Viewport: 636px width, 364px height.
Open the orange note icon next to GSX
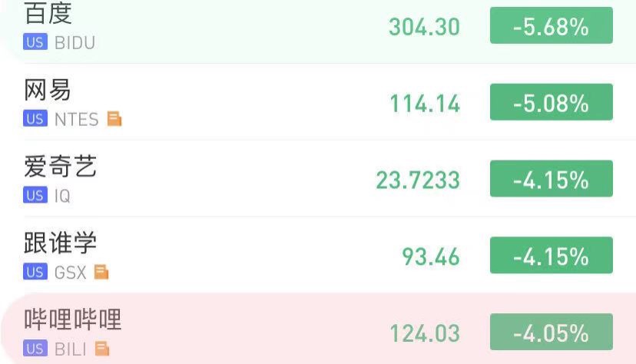[101, 272]
